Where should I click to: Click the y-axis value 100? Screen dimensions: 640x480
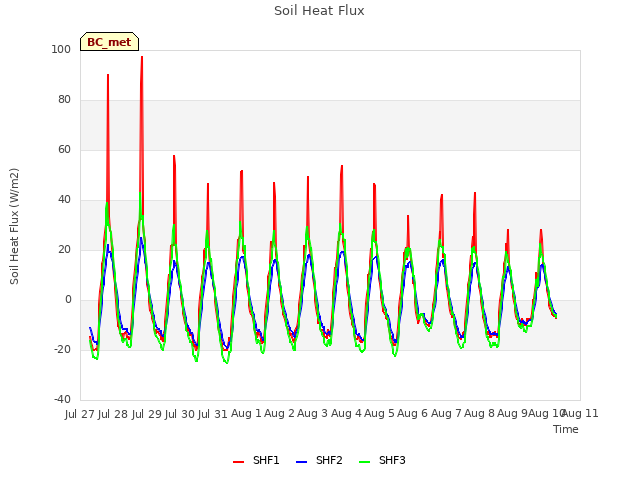[61, 49]
